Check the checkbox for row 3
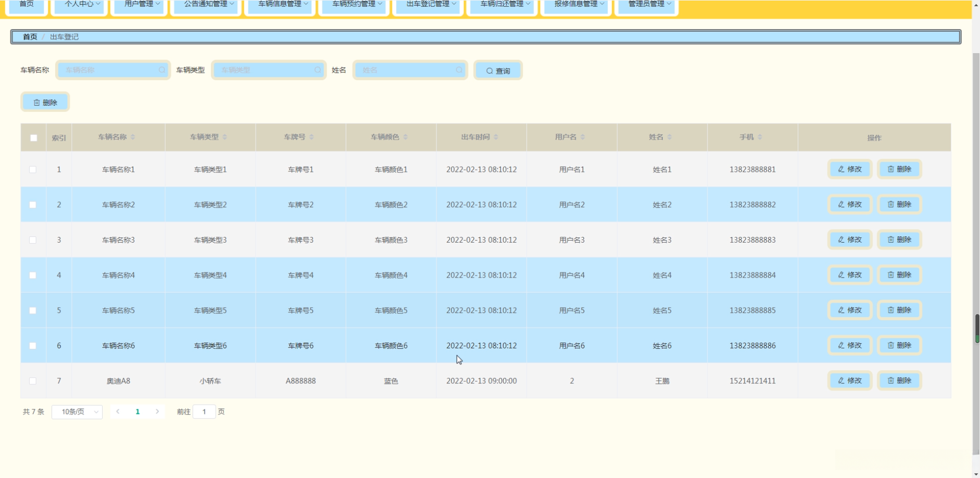Screen dimensions: 980x478 [x=33, y=240]
